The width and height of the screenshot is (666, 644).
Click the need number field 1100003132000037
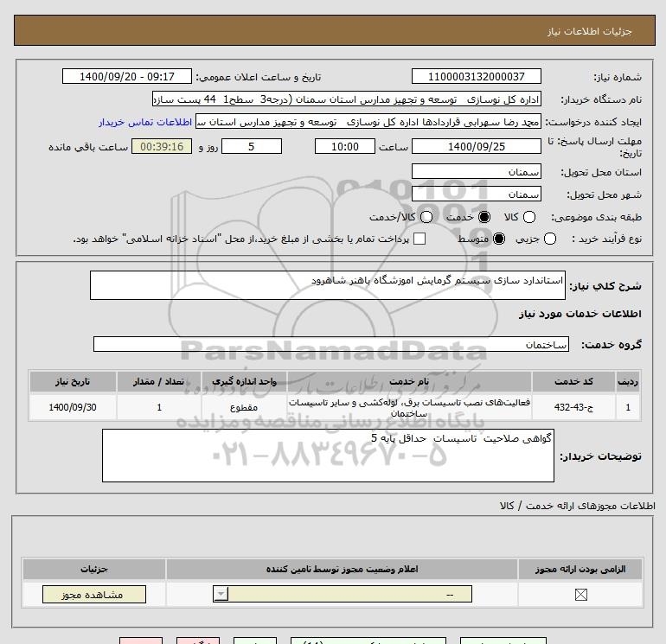pos(476,76)
